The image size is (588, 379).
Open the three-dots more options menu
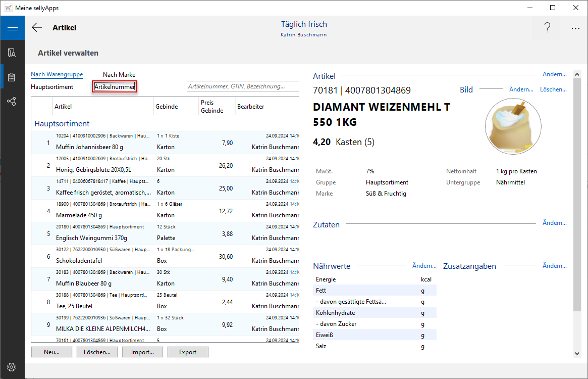pyautogui.click(x=575, y=28)
